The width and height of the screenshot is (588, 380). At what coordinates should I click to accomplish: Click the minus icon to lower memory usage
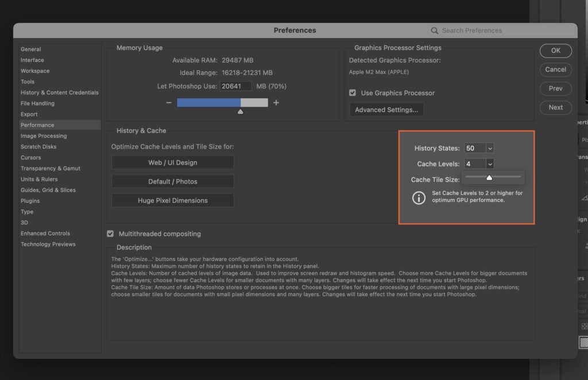(x=169, y=102)
